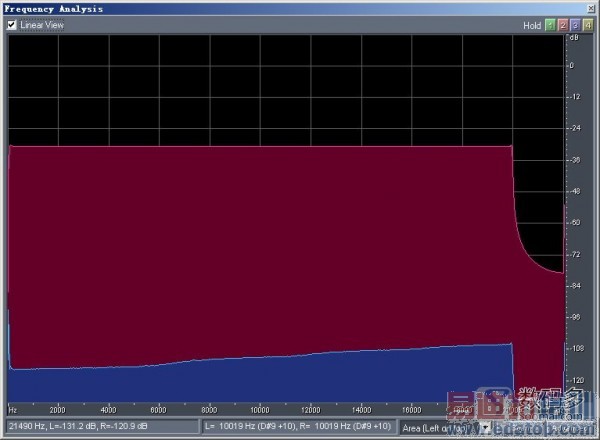600x440 pixels.
Task: Click the -84 dB scale label
Action: (x=575, y=286)
